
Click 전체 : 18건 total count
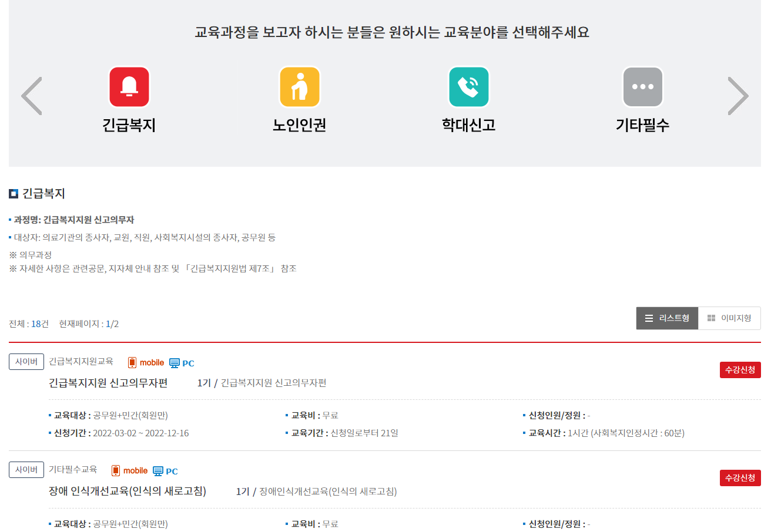(29, 324)
